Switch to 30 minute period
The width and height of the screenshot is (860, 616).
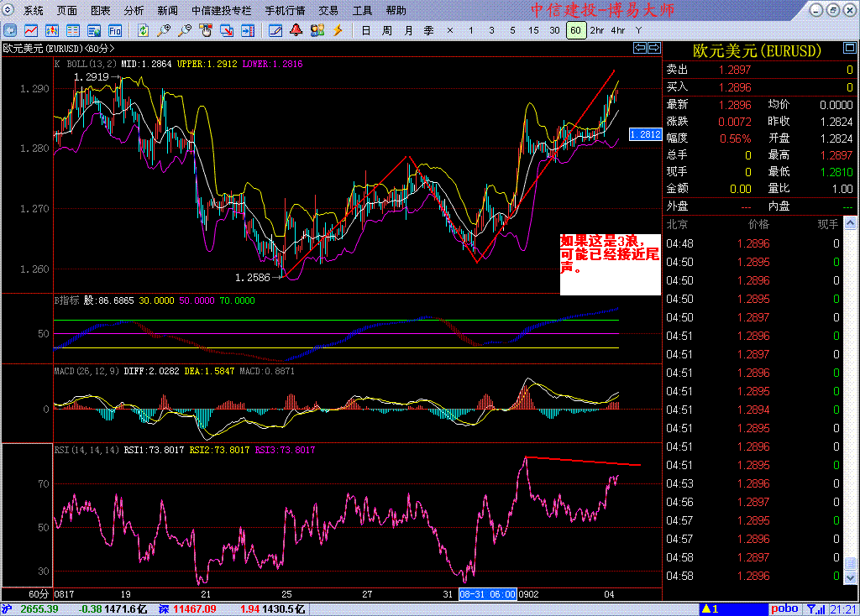pyautogui.click(x=554, y=31)
